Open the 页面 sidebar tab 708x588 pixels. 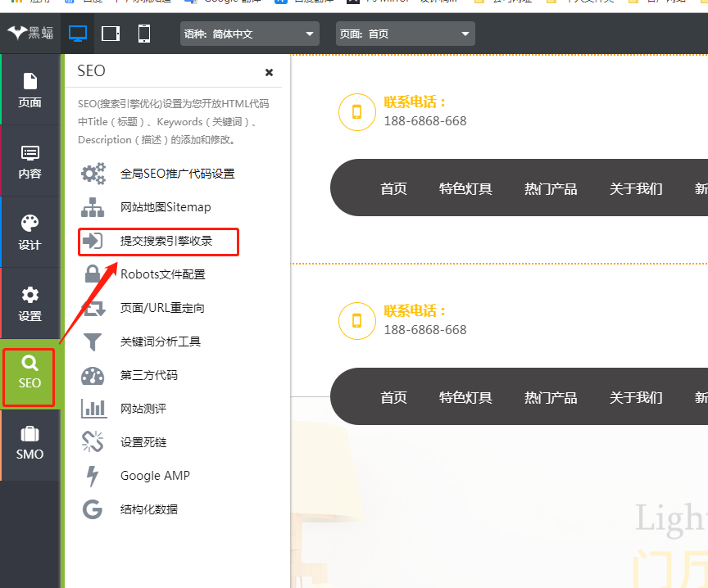point(30,90)
